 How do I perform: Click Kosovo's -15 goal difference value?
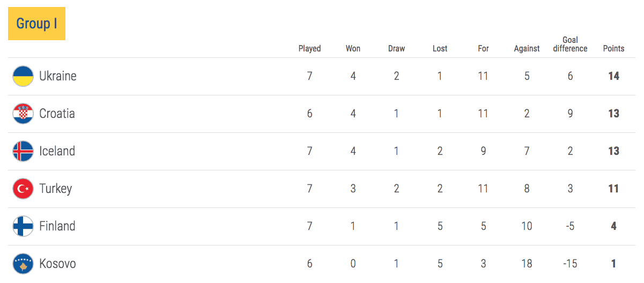pos(570,264)
